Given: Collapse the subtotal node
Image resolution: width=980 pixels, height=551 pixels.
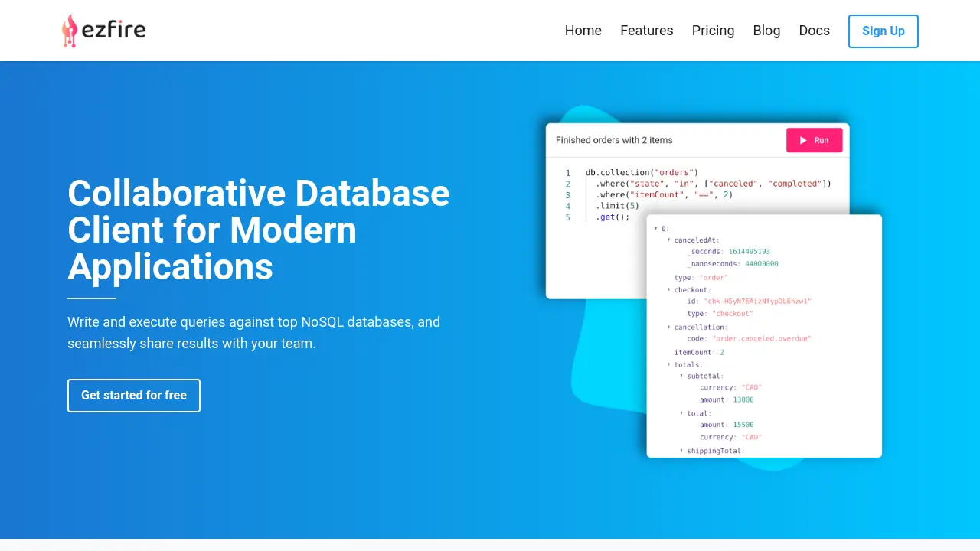Looking at the screenshot, I should click(x=681, y=376).
